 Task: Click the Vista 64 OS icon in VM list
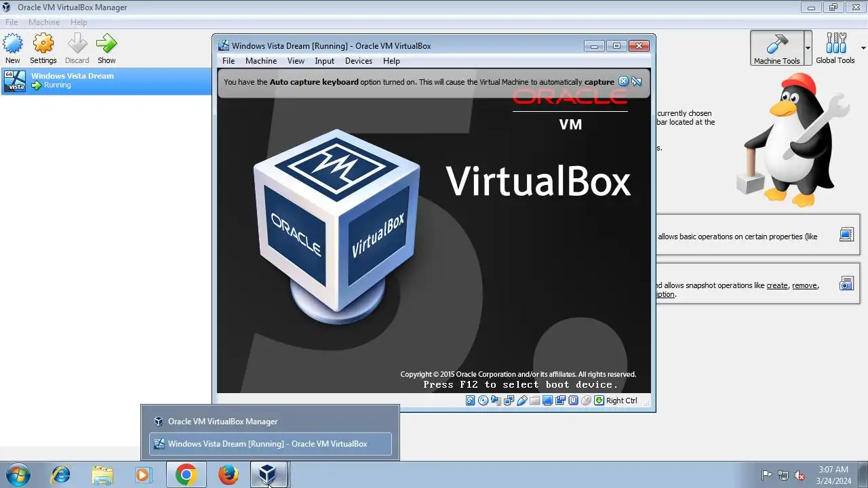pyautogui.click(x=15, y=81)
